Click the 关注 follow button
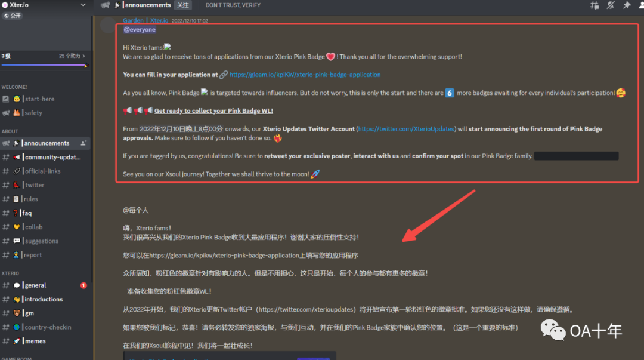Image resolution: width=644 pixels, height=360 pixels. 182,5
